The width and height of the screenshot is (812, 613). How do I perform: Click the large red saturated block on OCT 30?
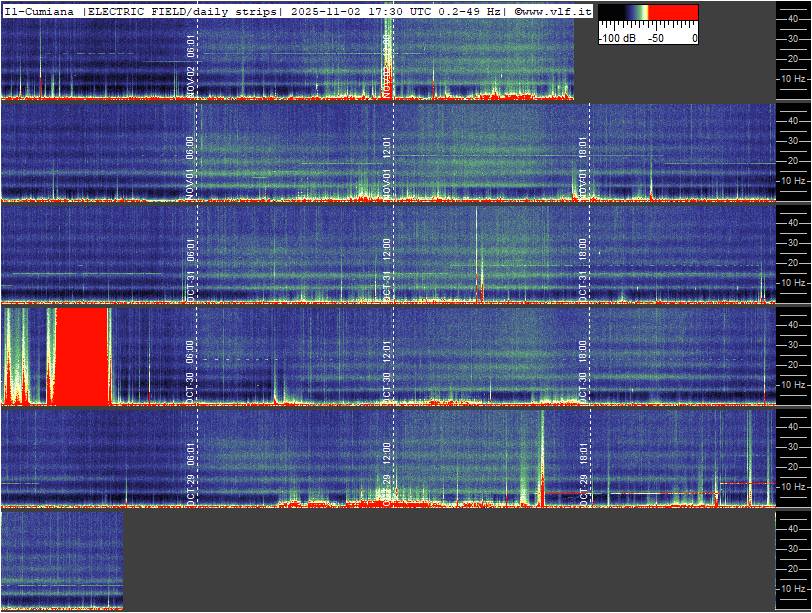tap(81, 355)
